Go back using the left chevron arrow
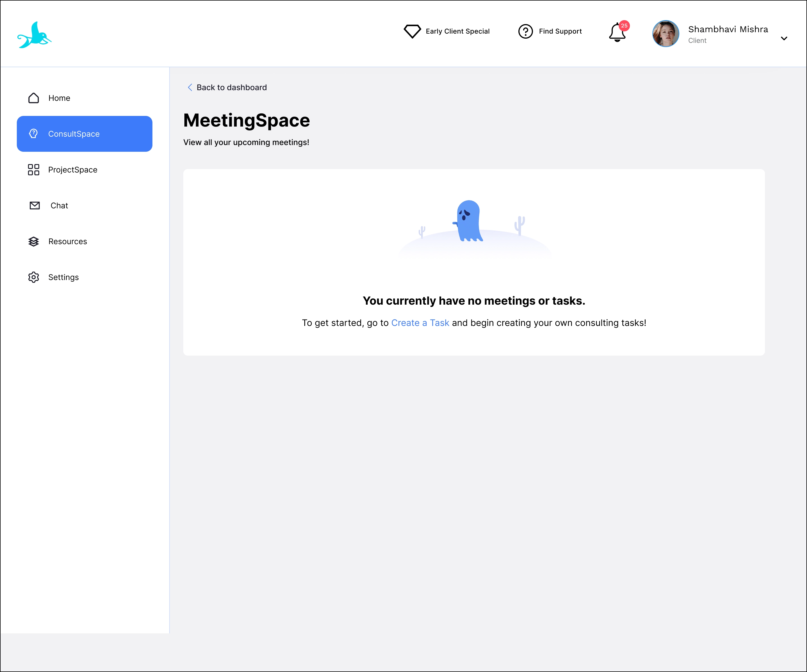Viewport: 807px width, 672px height. click(x=190, y=88)
